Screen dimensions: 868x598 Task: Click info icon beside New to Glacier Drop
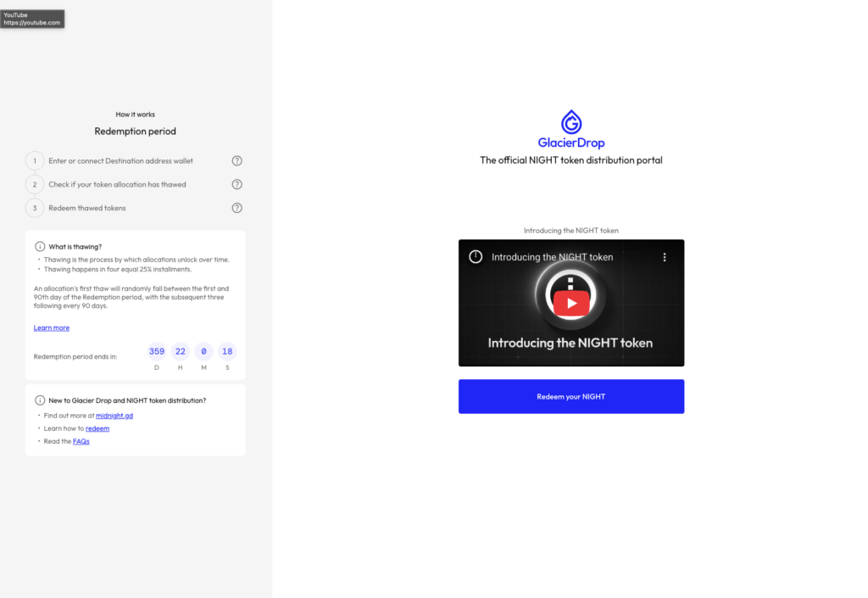click(40, 400)
